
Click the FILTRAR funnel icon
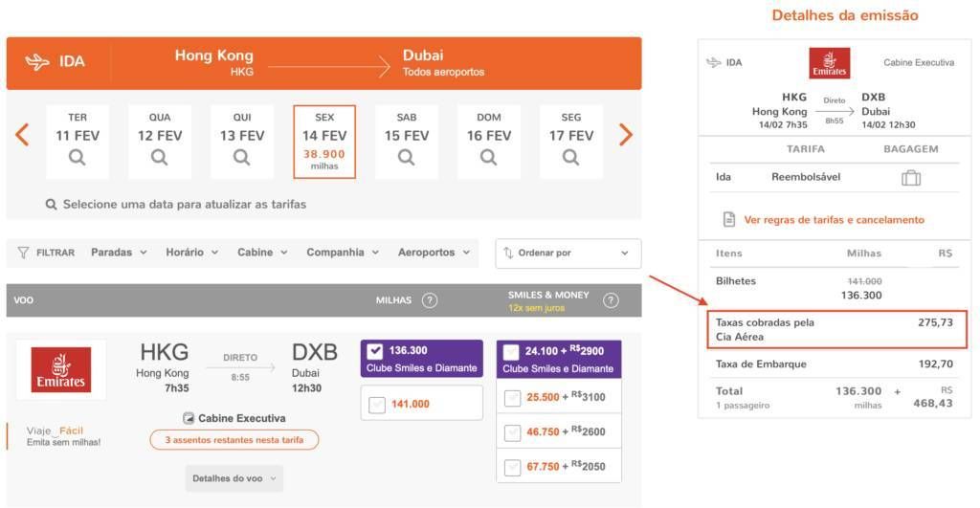point(23,253)
